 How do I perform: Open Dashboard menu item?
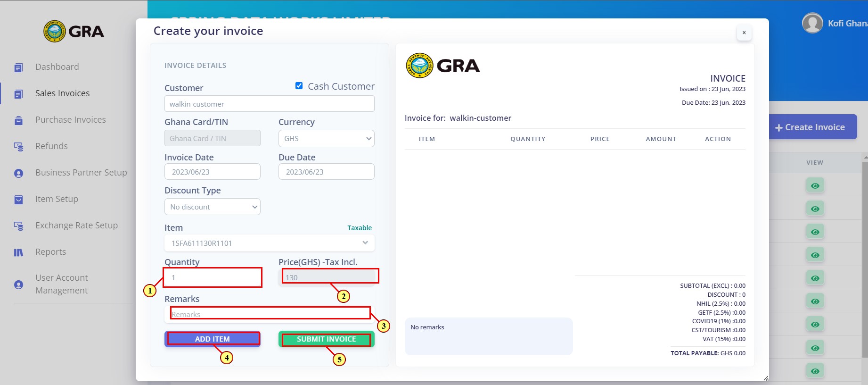coord(57,67)
